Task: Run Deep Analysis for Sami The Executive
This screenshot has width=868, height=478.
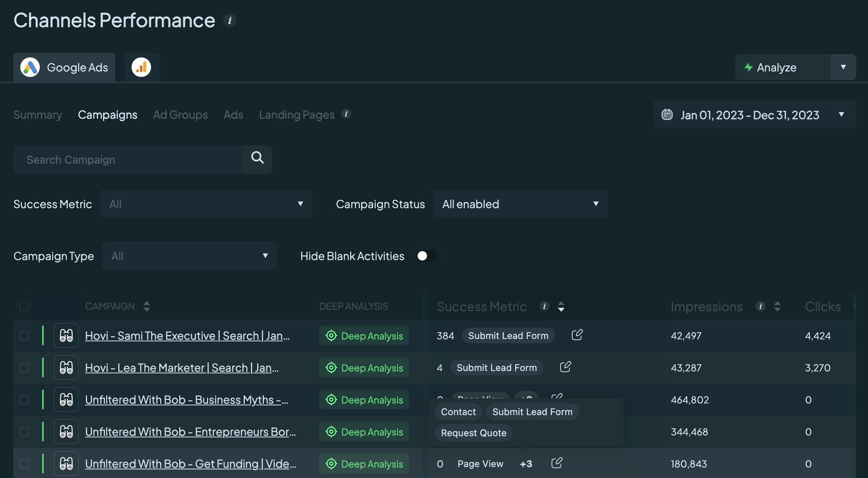Action: (364, 335)
